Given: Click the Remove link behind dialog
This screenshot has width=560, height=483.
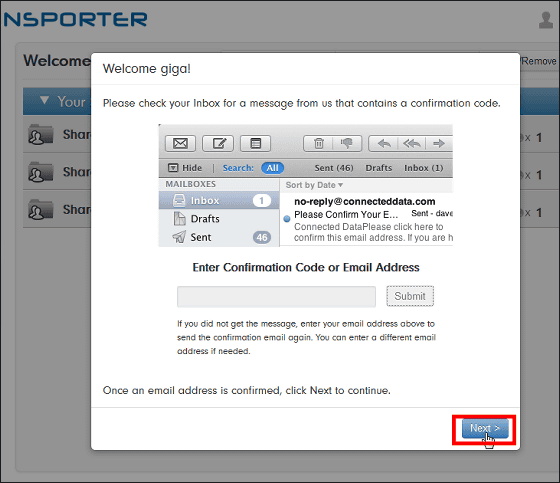Looking at the screenshot, I should (x=539, y=61).
